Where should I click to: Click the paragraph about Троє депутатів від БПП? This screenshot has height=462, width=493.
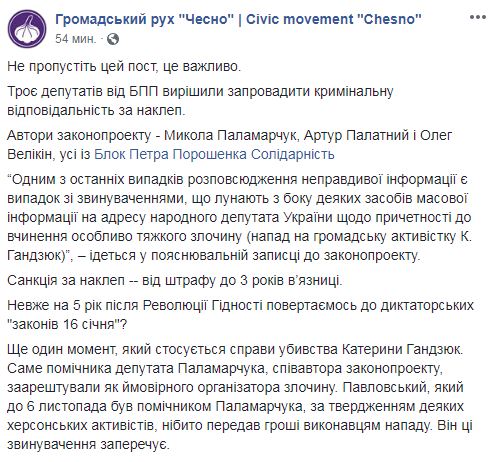click(x=200, y=101)
